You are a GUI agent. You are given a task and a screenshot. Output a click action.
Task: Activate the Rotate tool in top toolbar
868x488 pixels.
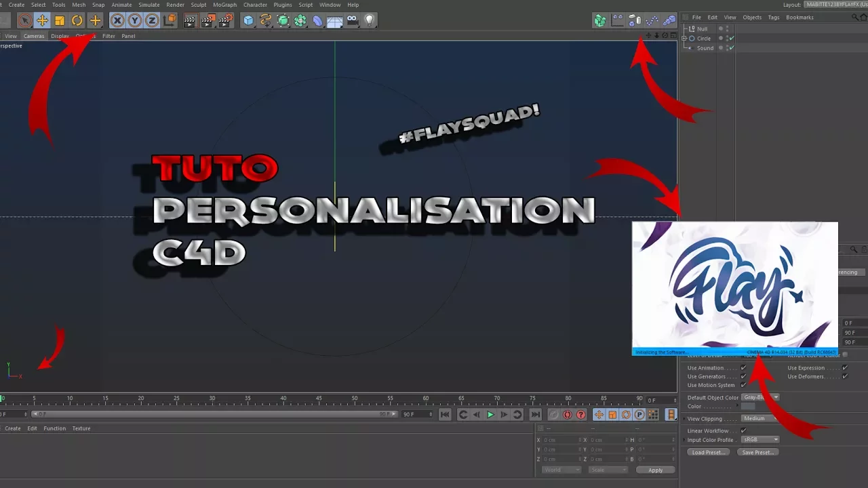tap(77, 20)
